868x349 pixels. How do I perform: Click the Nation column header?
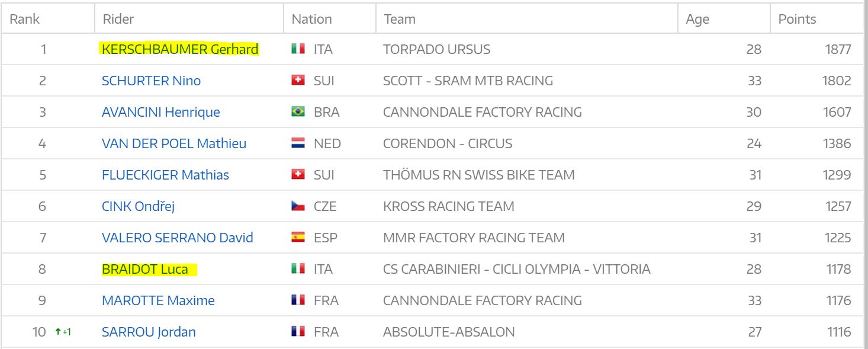point(311,19)
